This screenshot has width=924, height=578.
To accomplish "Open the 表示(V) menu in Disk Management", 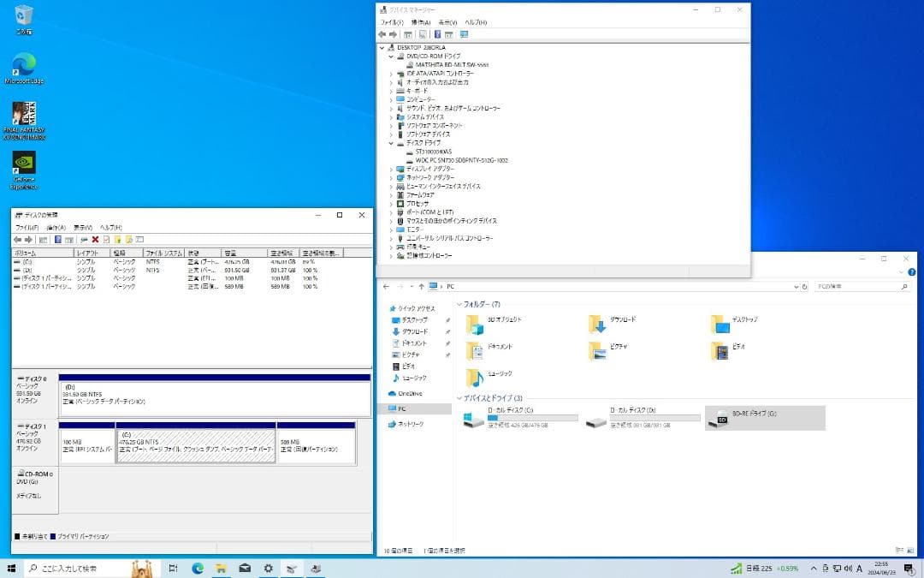I will [83, 228].
